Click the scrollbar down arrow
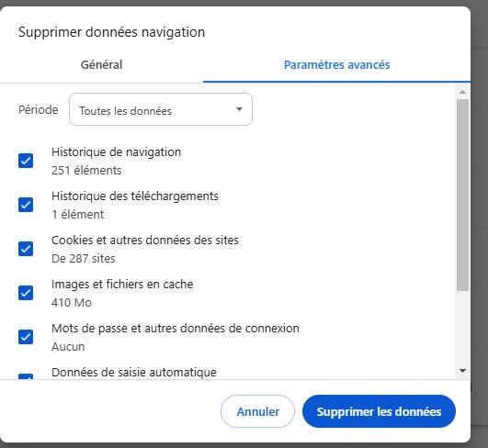This screenshot has width=488, height=448. pos(462,371)
